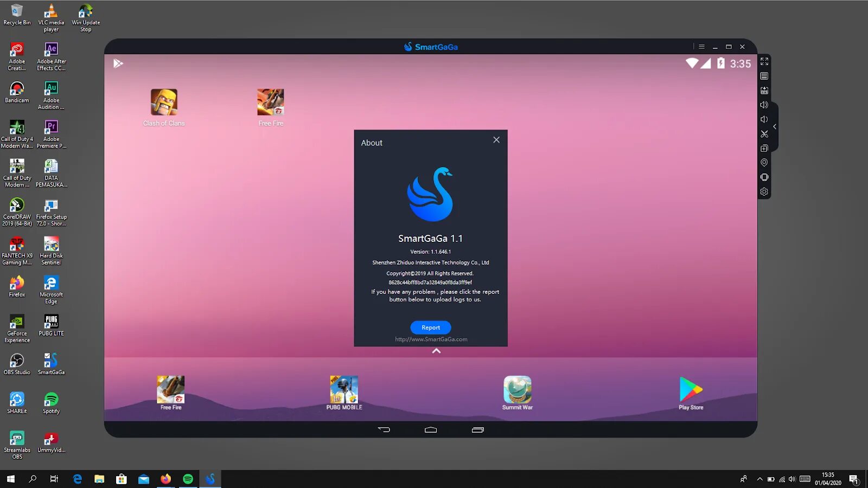The height and width of the screenshot is (488, 868).
Task: Decrease volume using sidebar speaker icon
Action: (764, 119)
